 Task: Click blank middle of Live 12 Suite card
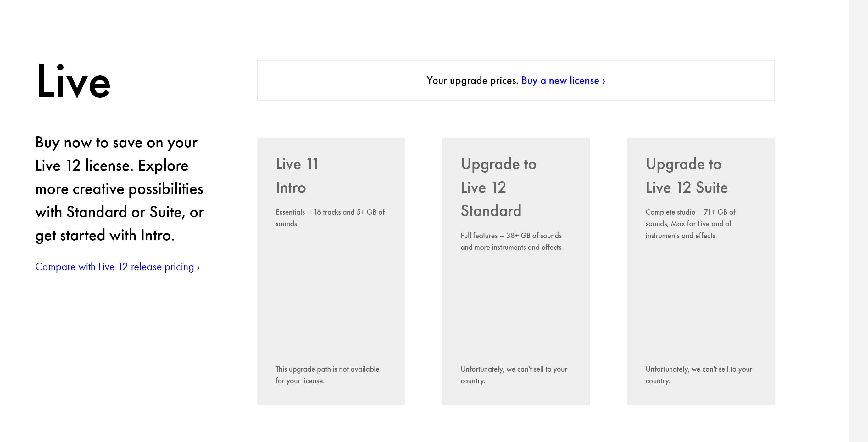click(x=701, y=300)
